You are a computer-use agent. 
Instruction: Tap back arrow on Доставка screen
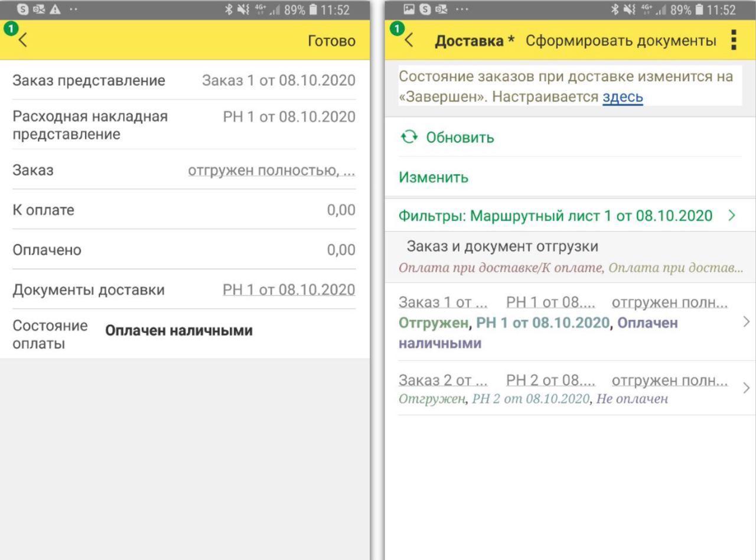pyautogui.click(x=409, y=40)
